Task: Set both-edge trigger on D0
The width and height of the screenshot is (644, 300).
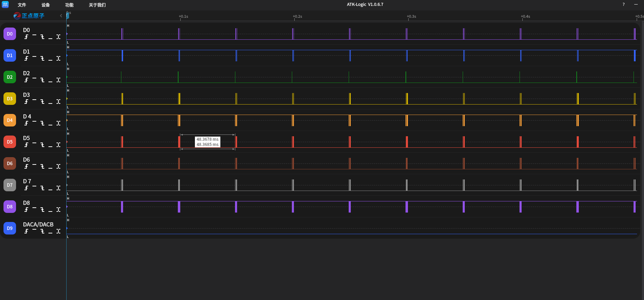Action: (x=58, y=37)
